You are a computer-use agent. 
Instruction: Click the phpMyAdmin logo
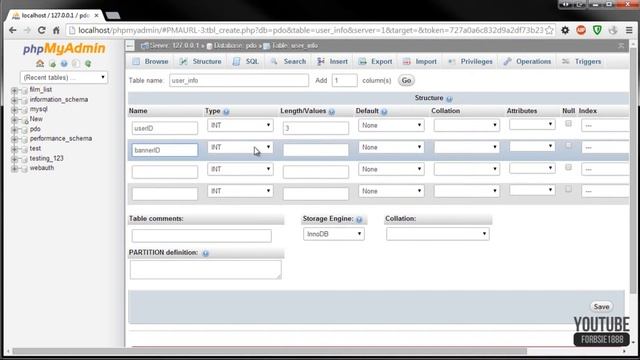coord(64,49)
